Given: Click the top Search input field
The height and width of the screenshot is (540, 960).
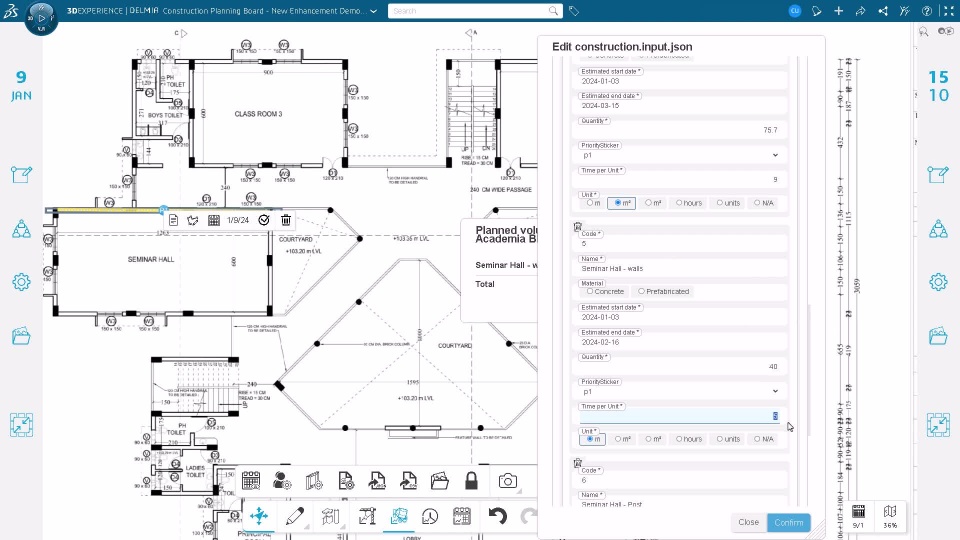Looking at the screenshot, I should (468, 11).
